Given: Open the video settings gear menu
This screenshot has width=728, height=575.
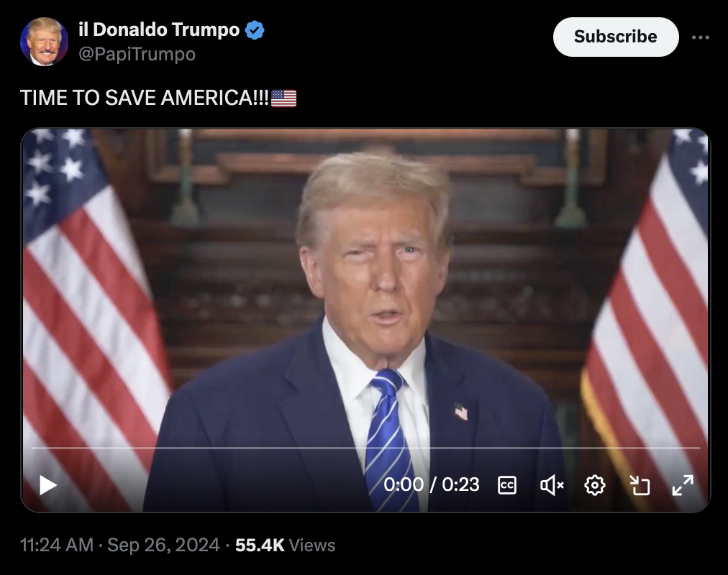Looking at the screenshot, I should tap(595, 485).
